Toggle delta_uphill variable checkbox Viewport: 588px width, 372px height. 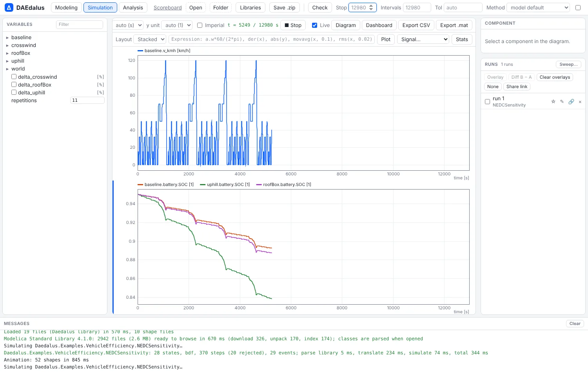click(14, 92)
